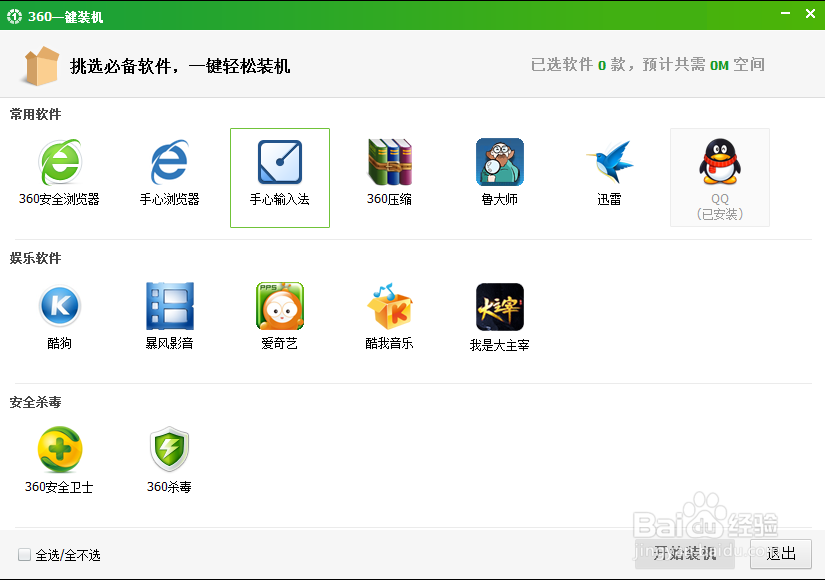Click the 360安全卫士 label text
The width and height of the screenshot is (825, 580).
[59, 487]
